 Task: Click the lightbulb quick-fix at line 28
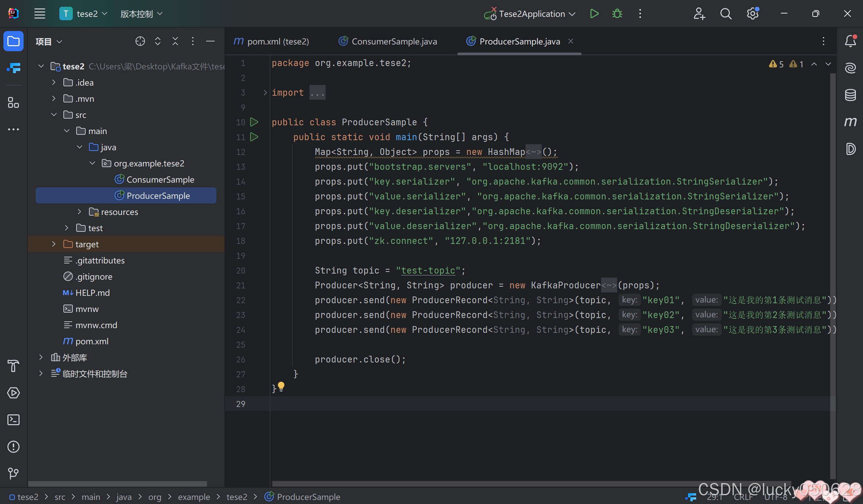281,387
